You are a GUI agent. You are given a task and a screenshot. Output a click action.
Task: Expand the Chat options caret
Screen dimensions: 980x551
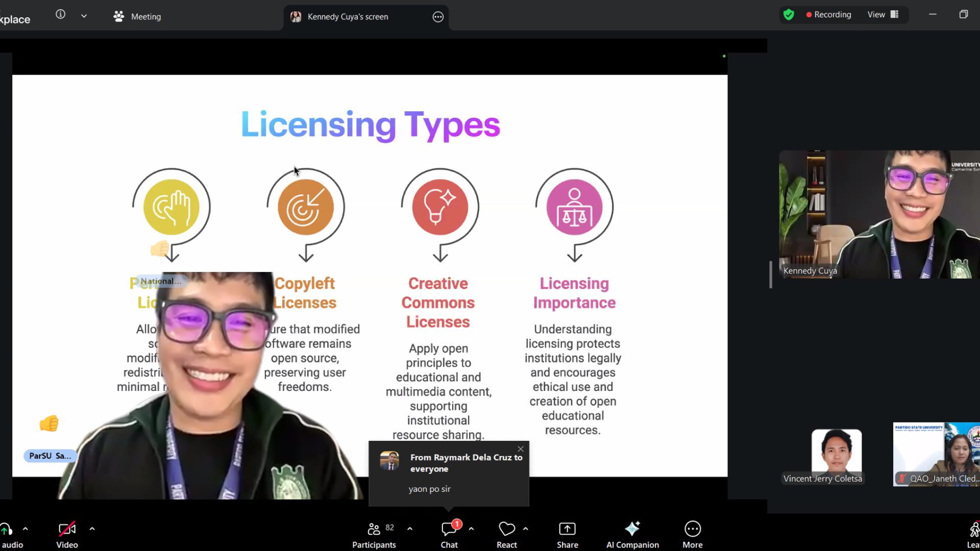tap(471, 529)
